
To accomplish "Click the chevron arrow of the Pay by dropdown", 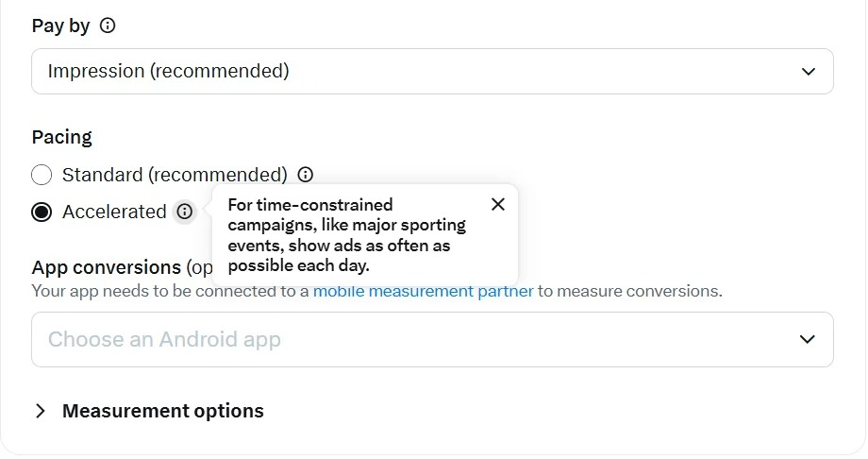I will (x=808, y=72).
